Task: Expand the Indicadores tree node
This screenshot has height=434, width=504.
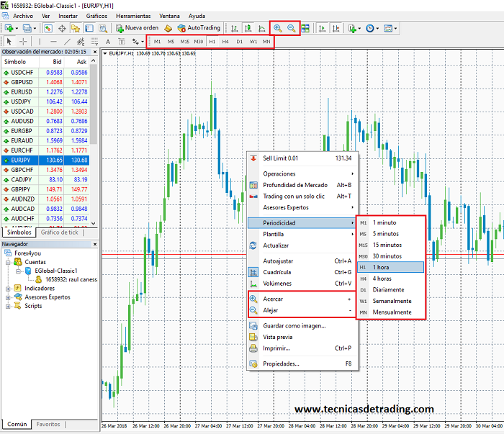Action: 8,288
